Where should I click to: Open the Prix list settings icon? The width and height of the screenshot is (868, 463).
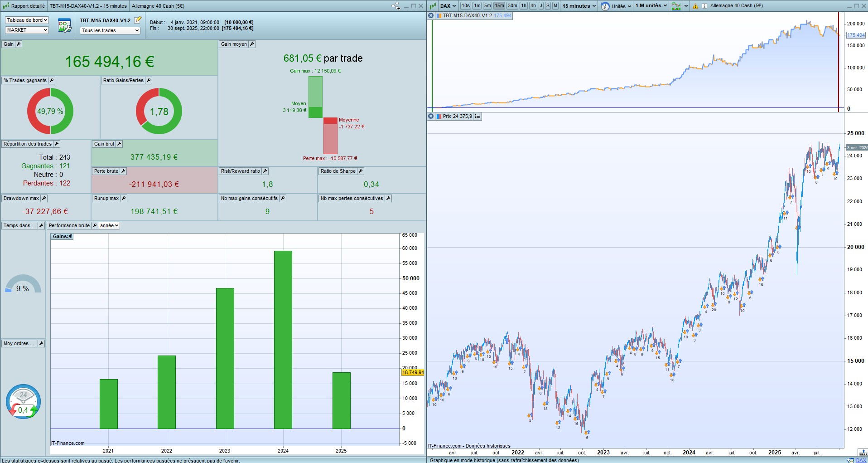[477, 116]
